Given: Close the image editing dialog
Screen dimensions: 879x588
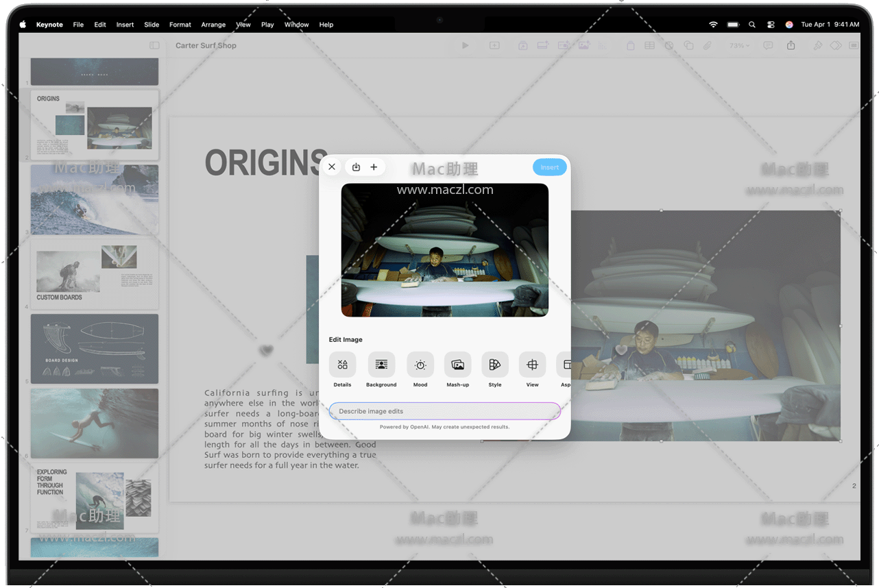Looking at the screenshot, I should click(x=332, y=167).
